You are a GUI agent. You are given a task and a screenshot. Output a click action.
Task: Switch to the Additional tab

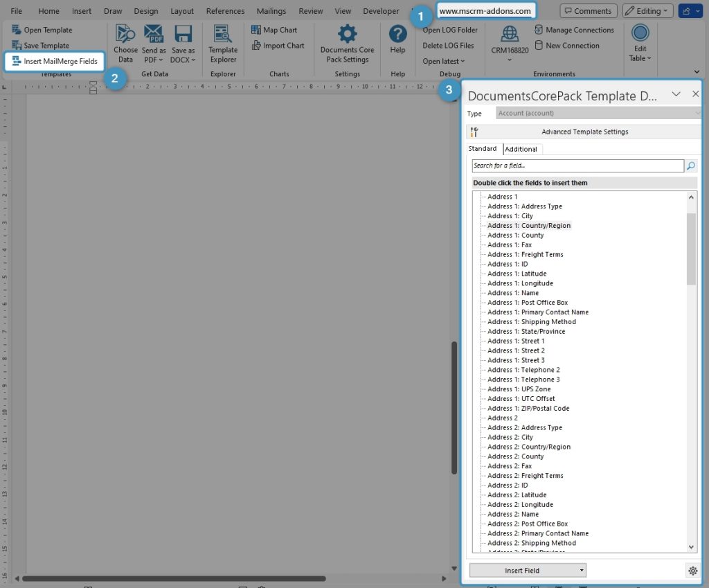click(521, 149)
